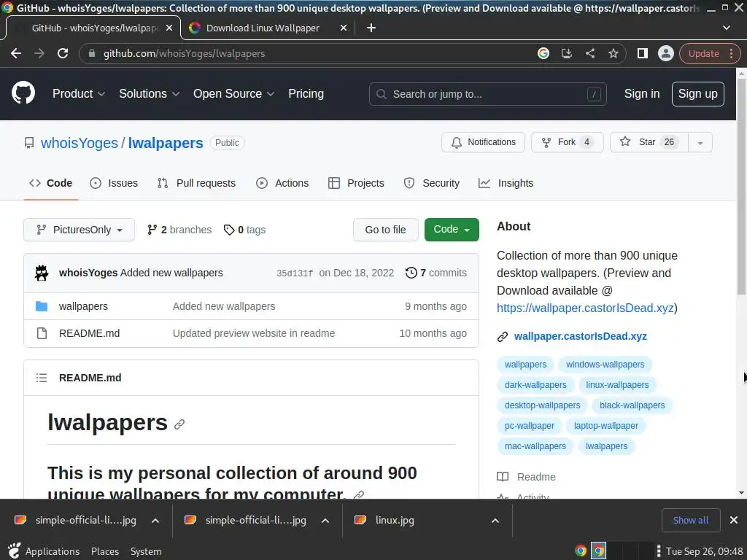The width and height of the screenshot is (747, 560).
Task: Bookmark this page with star icon
Action: pos(613,53)
